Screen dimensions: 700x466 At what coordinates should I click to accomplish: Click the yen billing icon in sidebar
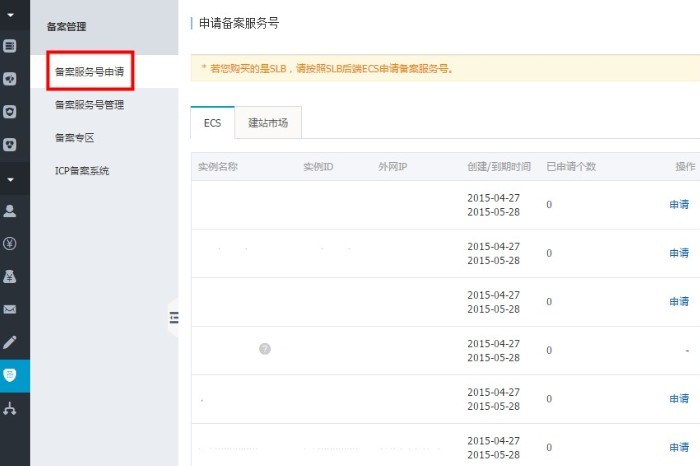[x=11, y=243]
